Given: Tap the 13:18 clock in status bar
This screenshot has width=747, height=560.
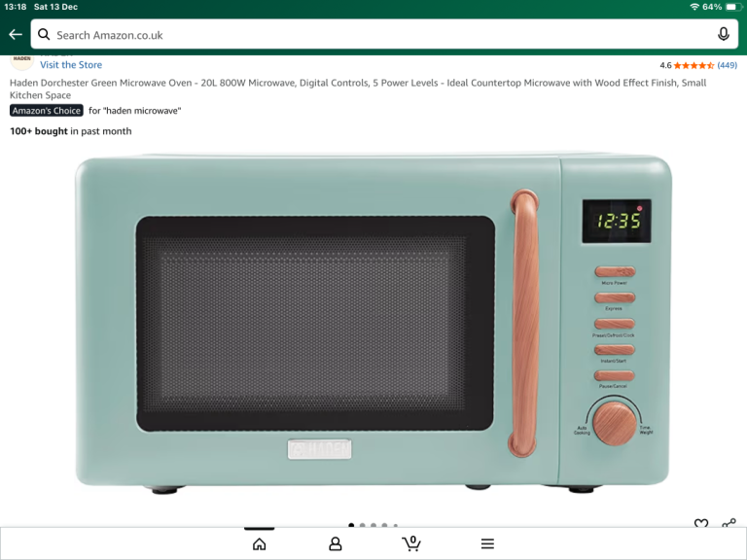Looking at the screenshot, I should [x=16, y=7].
